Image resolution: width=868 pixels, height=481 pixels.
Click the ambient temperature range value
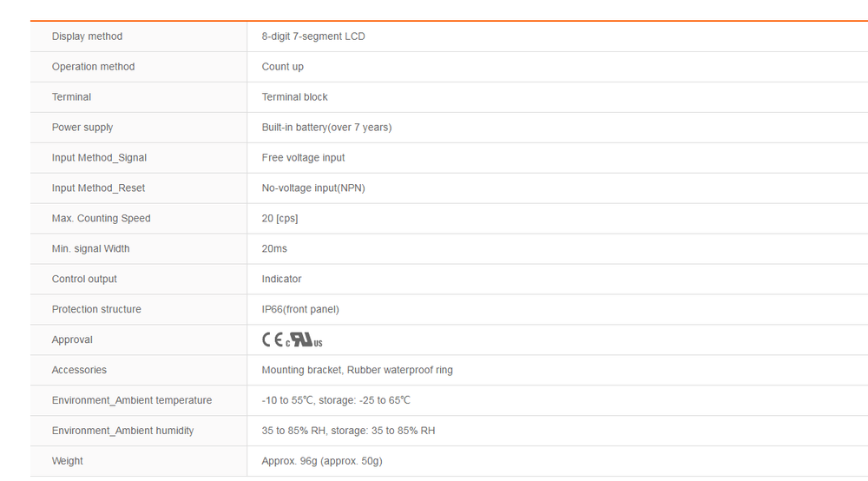[335, 401]
